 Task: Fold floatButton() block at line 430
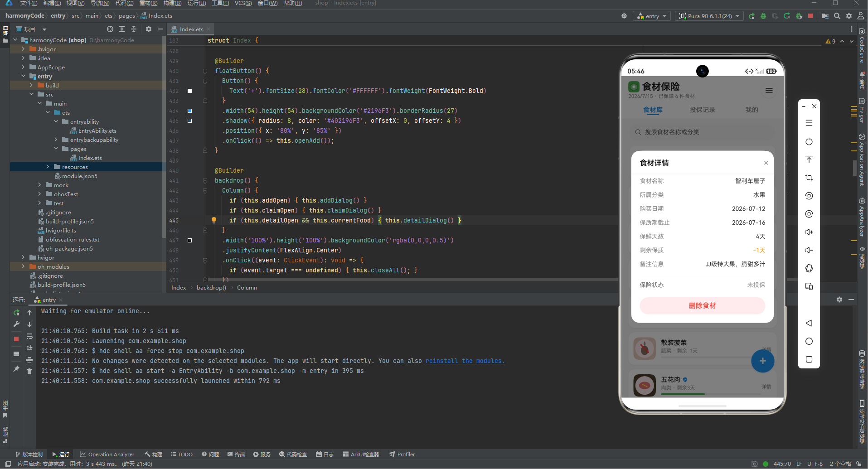(x=205, y=71)
